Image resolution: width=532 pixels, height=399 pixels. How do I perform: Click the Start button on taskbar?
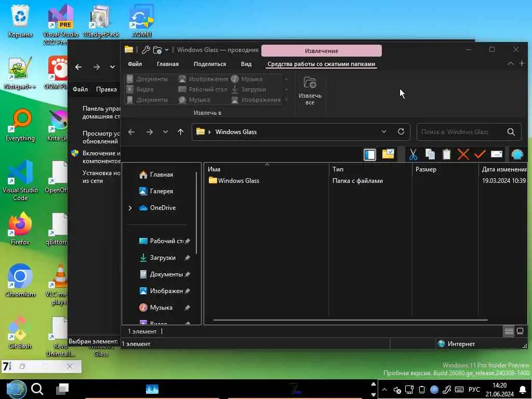point(16,389)
